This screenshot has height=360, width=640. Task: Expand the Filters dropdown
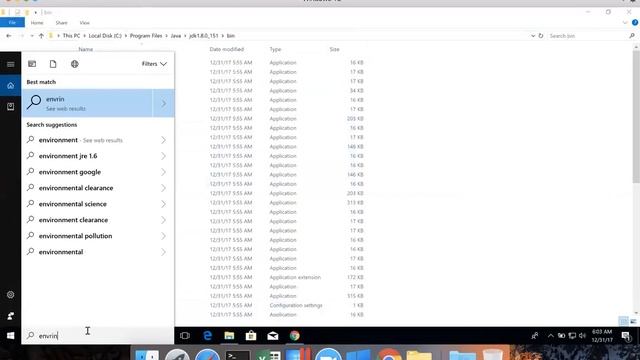[154, 64]
